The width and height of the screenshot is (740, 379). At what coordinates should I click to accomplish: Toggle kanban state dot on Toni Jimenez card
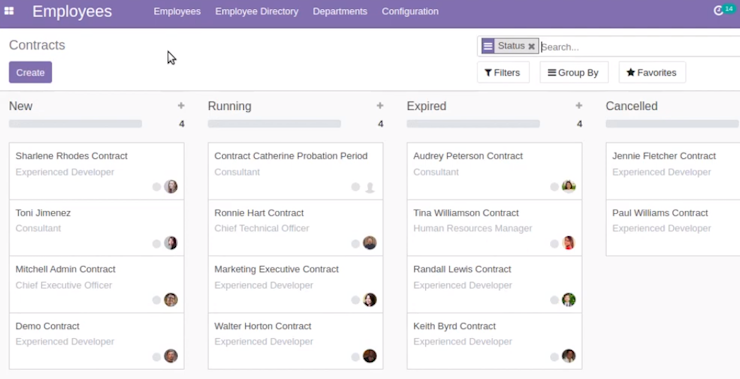click(157, 244)
